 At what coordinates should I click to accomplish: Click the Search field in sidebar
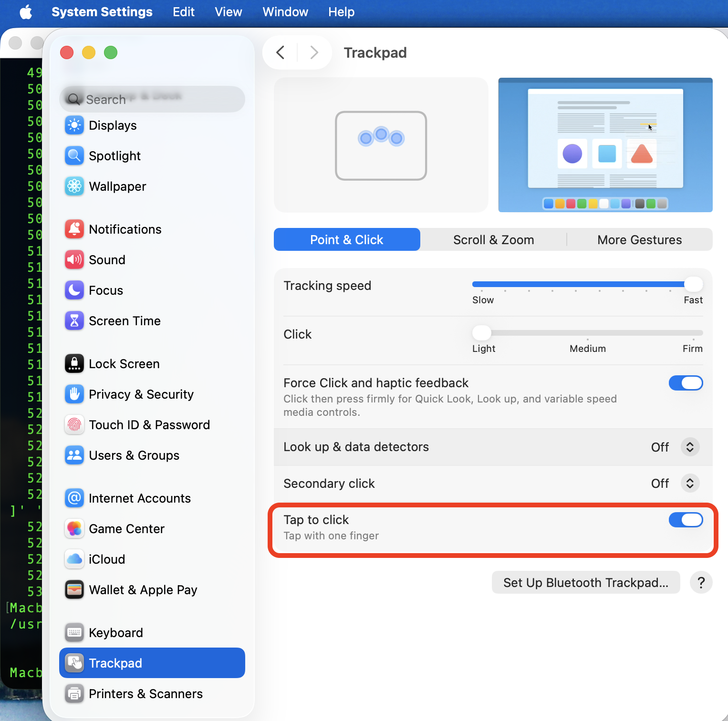[152, 99]
